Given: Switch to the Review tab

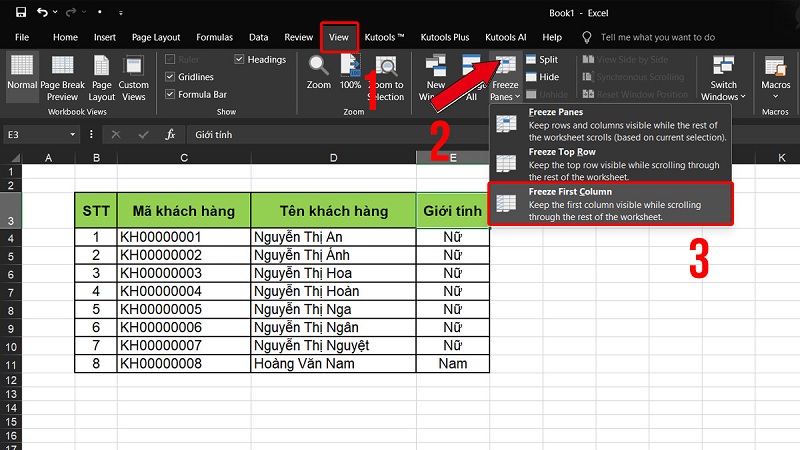Looking at the screenshot, I should [x=298, y=37].
